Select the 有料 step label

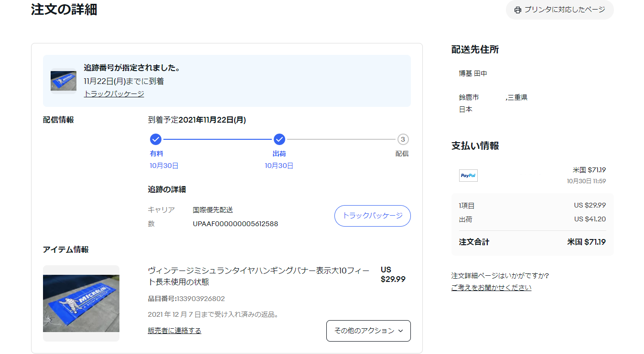coord(156,154)
